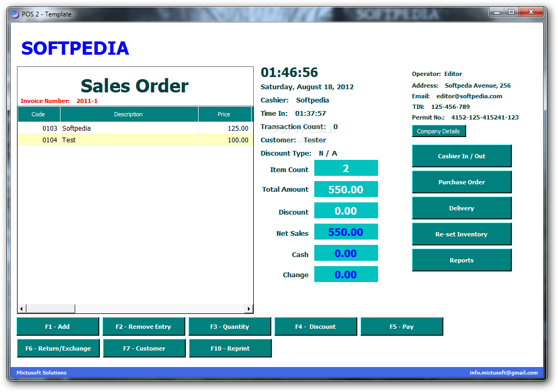Open F3 - Quantity
The height and width of the screenshot is (392, 558).
click(229, 327)
